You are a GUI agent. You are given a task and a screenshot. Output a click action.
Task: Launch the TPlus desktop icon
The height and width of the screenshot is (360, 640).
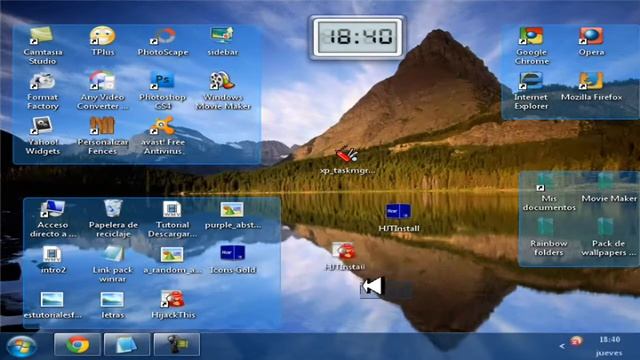102,41
